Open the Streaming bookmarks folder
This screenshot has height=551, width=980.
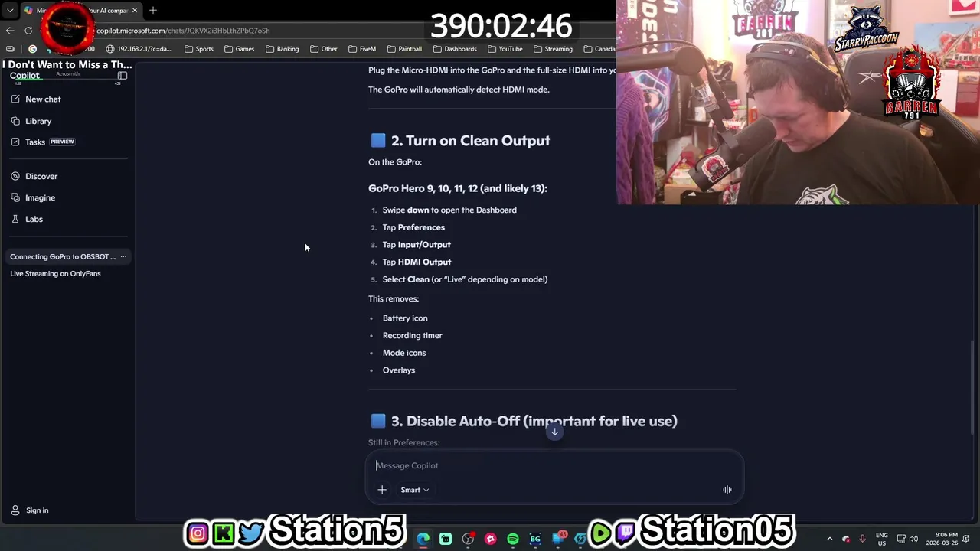click(553, 49)
